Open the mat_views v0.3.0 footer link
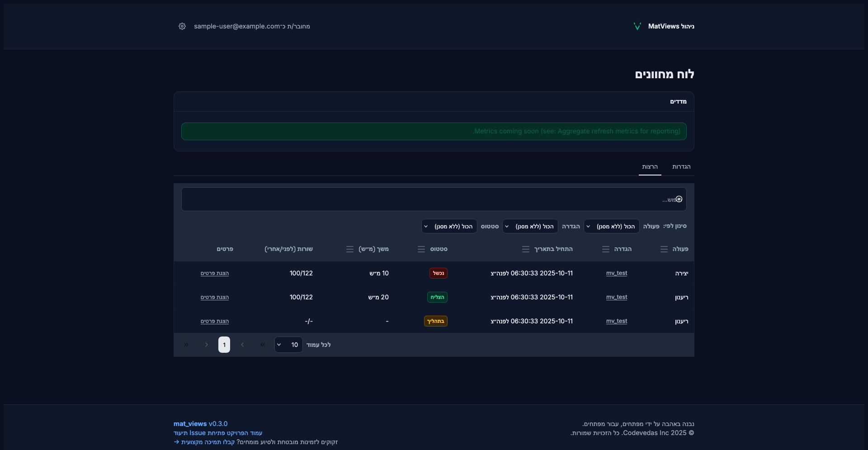The height and width of the screenshot is (450, 868). point(200,424)
